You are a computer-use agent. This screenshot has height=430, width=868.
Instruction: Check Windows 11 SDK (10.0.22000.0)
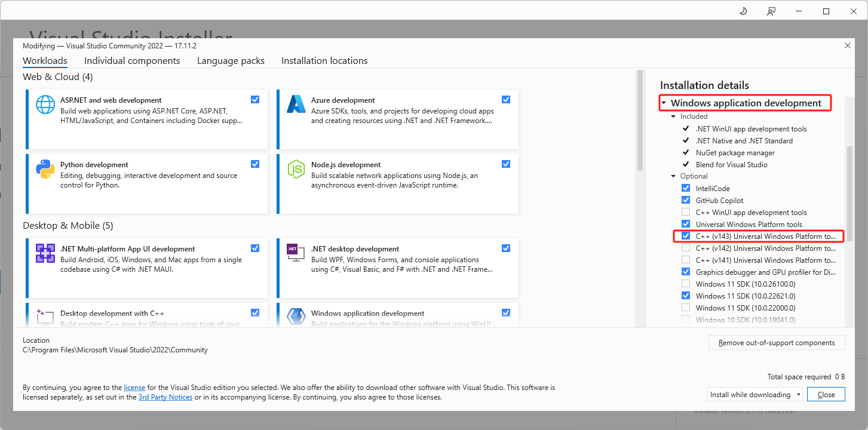[x=686, y=308]
